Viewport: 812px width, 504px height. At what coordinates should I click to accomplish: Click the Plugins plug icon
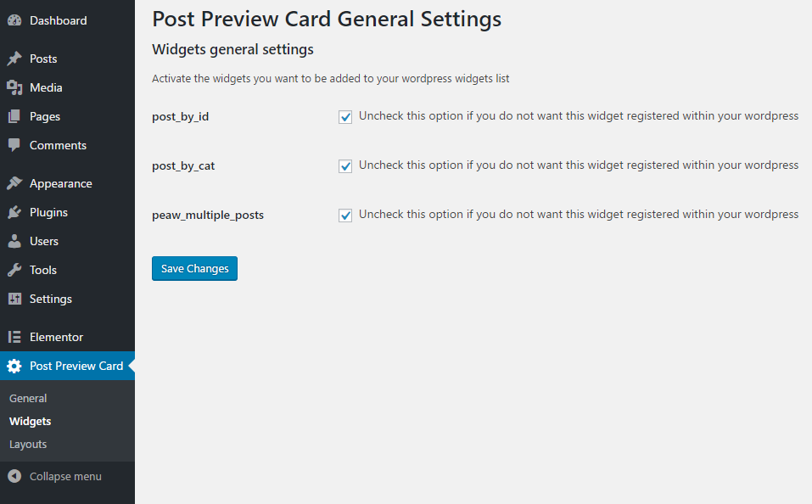[x=14, y=212]
